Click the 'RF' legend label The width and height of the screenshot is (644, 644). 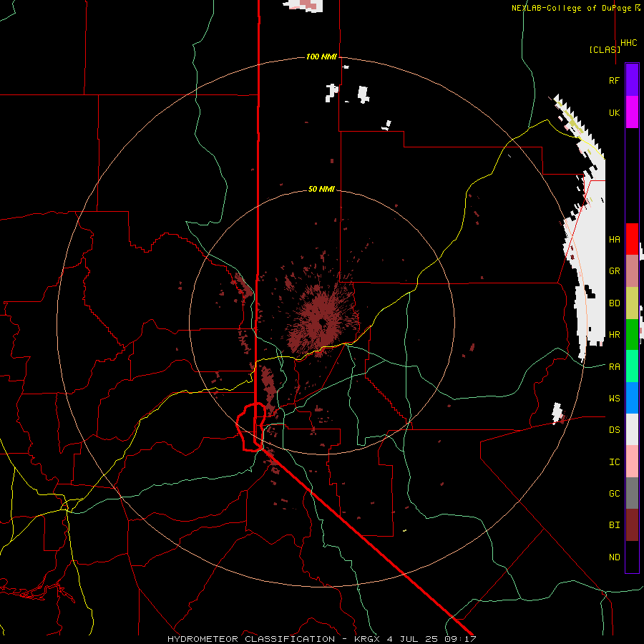coord(614,80)
